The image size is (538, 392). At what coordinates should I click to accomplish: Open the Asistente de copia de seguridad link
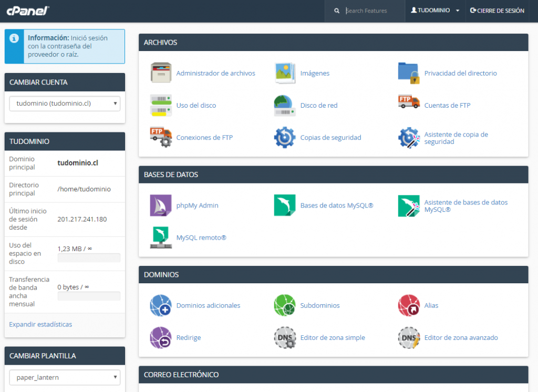tap(455, 137)
